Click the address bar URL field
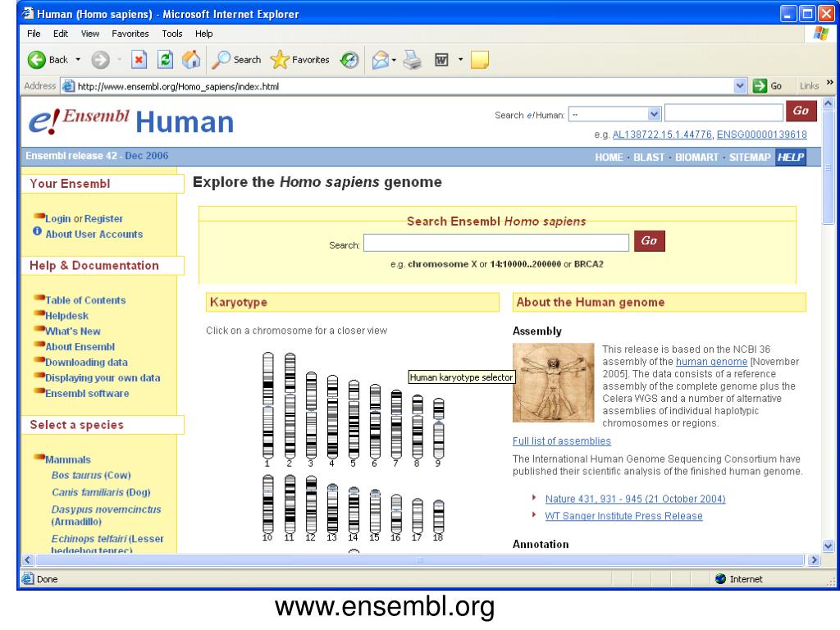840x630 pixels. coord(404,86)
